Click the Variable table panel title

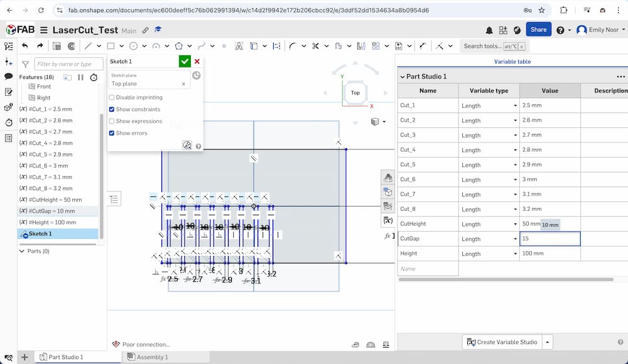click(x=512, y=62)
